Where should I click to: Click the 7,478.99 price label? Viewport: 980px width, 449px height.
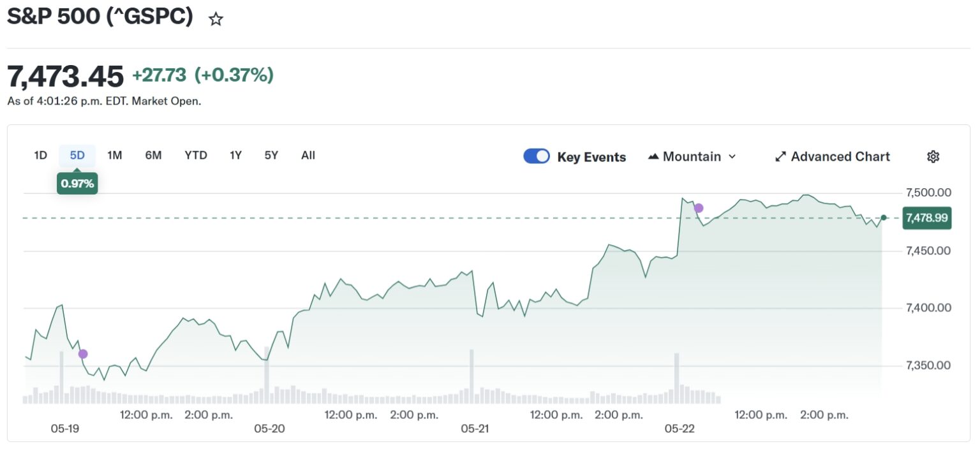[x=927, y=218]
